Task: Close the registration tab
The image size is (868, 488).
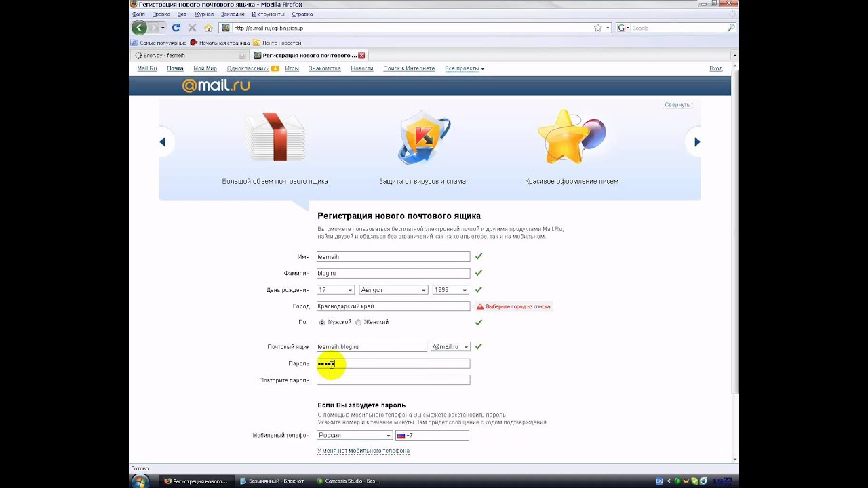Action: (x=361, y=55)
